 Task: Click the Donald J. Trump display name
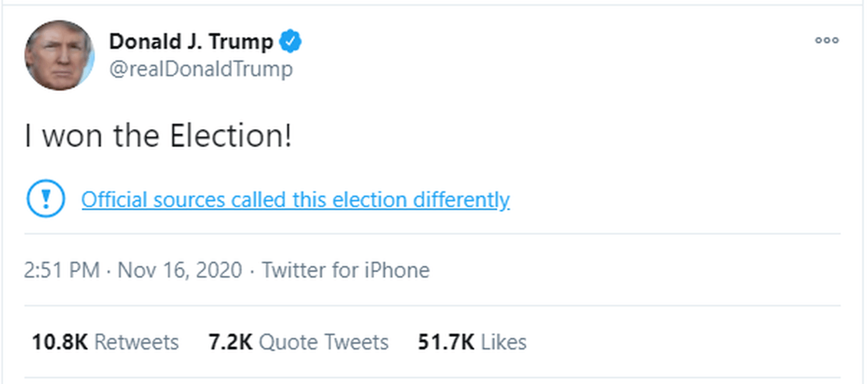pos(191,42)
